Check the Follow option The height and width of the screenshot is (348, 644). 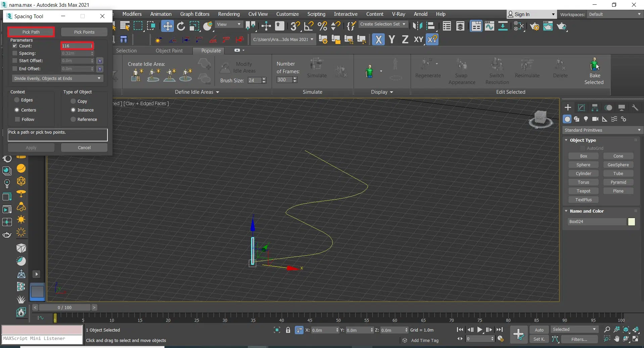pos(18,119)
